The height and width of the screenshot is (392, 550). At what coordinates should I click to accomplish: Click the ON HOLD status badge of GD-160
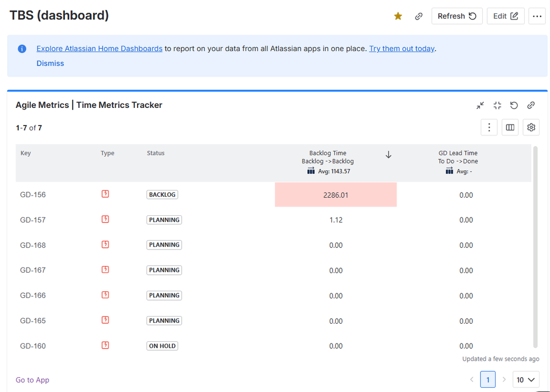tap(162, 346)
